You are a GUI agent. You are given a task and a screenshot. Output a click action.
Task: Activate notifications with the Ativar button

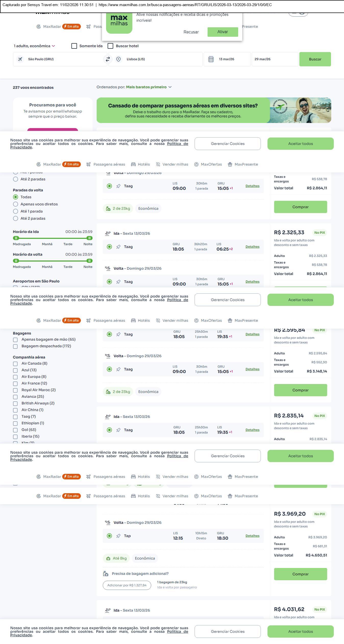point(223,32)
